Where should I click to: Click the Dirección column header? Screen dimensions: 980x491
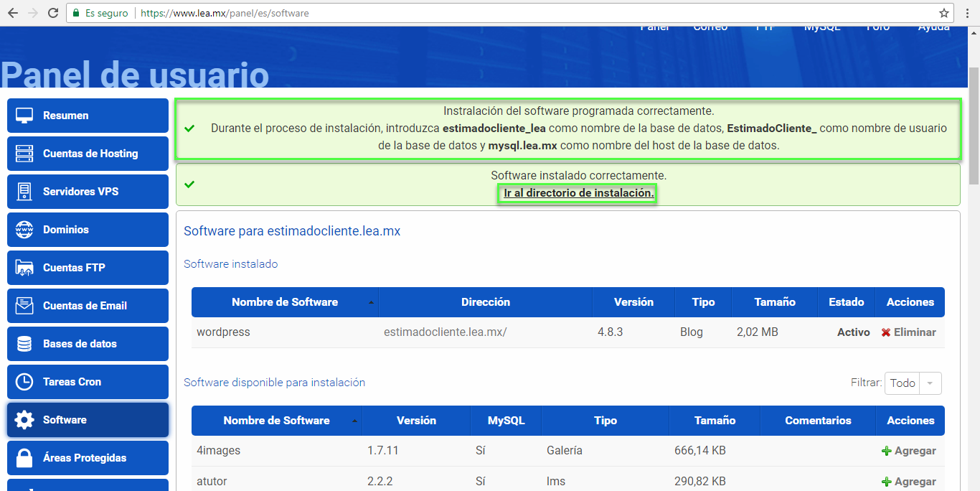tap(486, 302)
